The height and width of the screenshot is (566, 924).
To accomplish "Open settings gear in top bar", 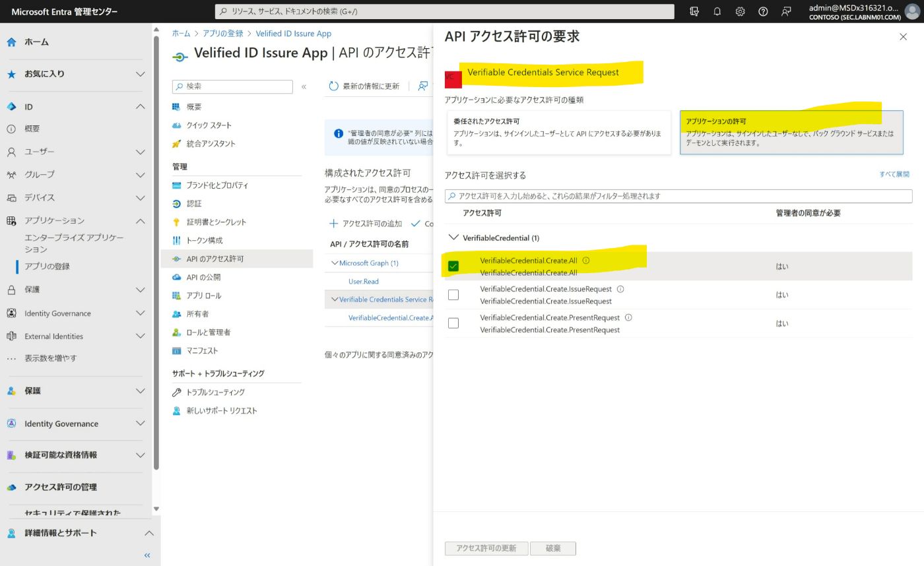I will 741,11.
